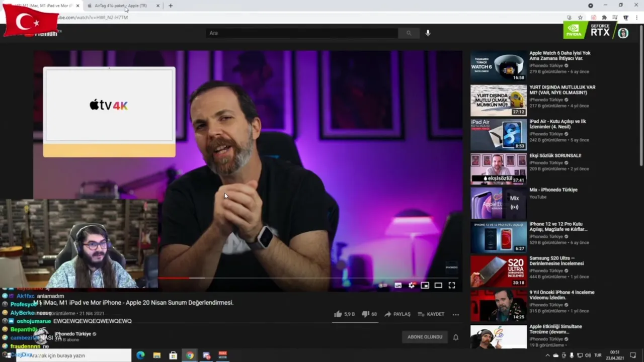The height and width of the screenshot is (362, 644).
Task: Open 'YURT DIŞINDA MUTLULUK VAR MI?' video title
Action: [x=562, y=90]
